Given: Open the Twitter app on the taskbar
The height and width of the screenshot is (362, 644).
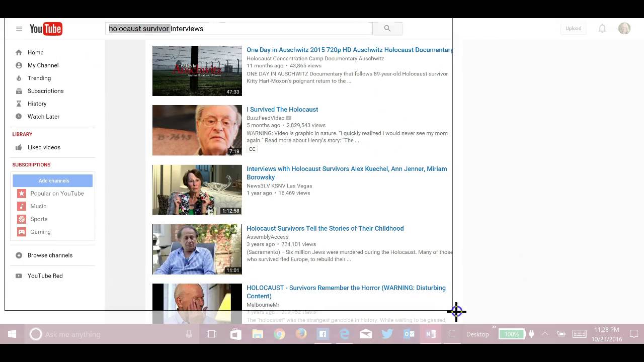Looking at the screenshot, I should click(x=387, y=334).
